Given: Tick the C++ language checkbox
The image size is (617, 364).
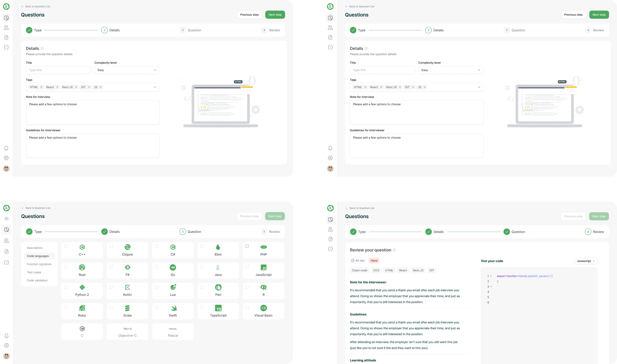Looking at the screenshot, I should click(x=66, y=246).
